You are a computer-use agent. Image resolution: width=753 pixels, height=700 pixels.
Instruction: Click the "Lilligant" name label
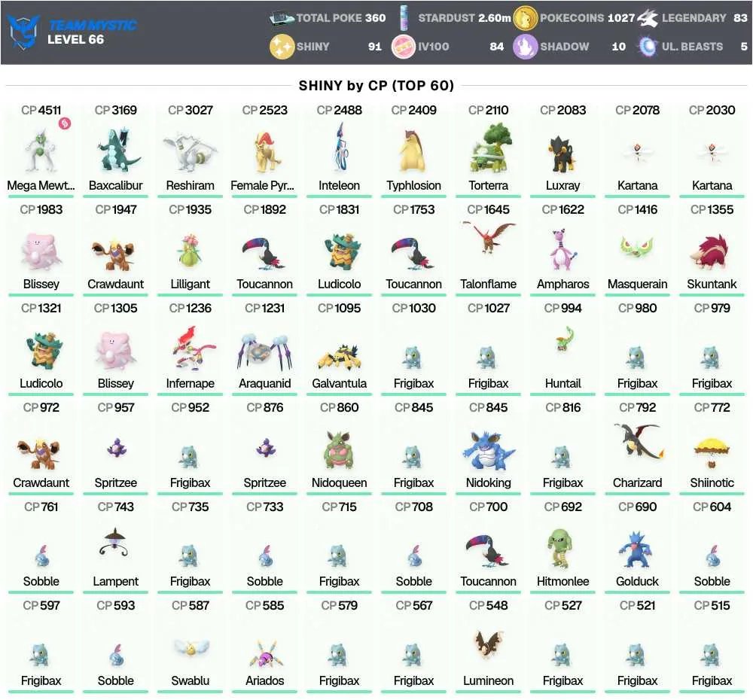pos(191,284)
